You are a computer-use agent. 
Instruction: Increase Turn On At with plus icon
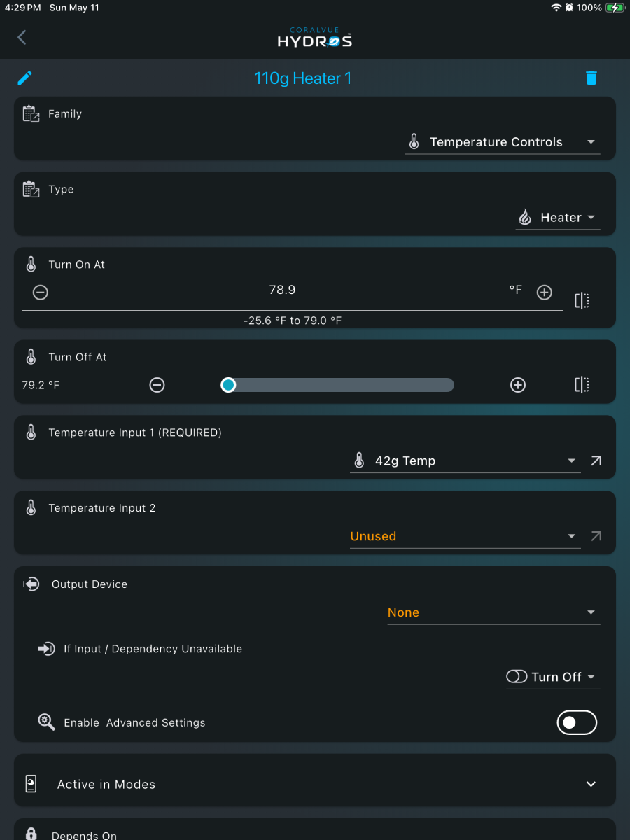(545, 293)
